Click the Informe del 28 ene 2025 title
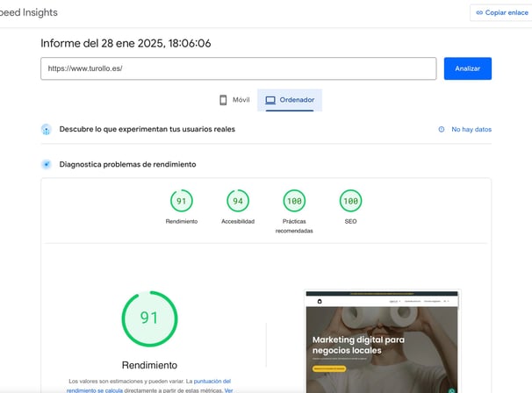 126,43
